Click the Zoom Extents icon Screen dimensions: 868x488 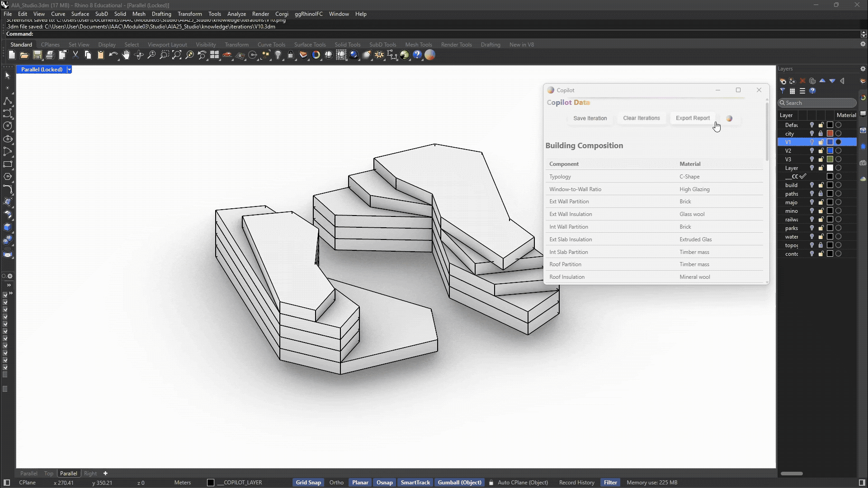[x=177, y=55]
